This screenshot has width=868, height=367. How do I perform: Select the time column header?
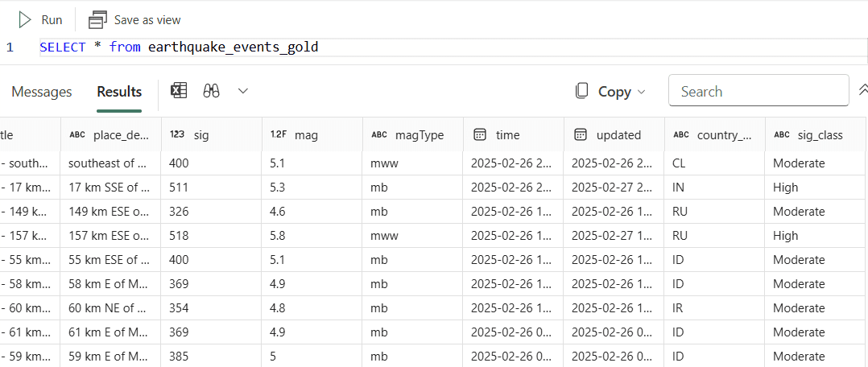pos(514,134)
